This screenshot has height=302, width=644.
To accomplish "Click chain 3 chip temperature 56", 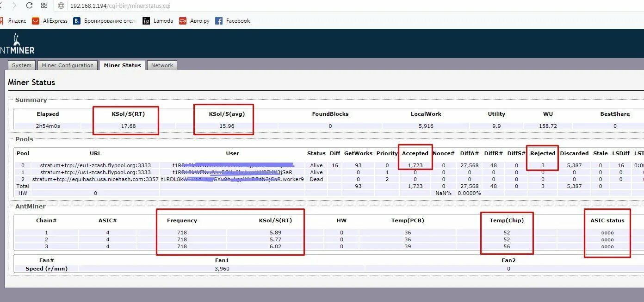I will (x=507, y=246).
